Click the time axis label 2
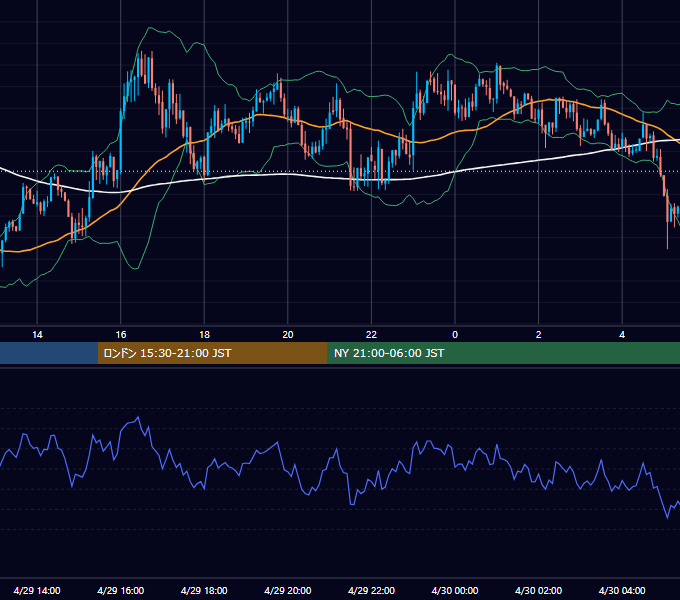Image resolution: width=680 pixels, height=600 pixels. point(539,335)
